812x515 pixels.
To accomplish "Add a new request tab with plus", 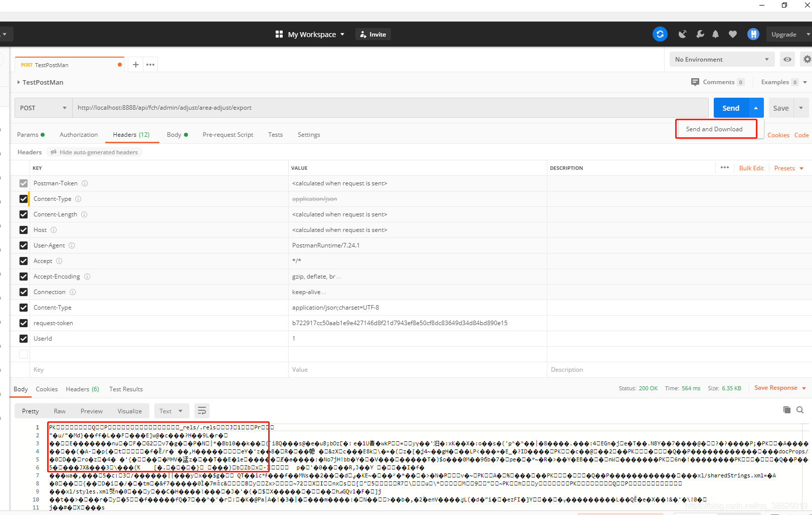I will pyautogui.click(x=135, y=65).
